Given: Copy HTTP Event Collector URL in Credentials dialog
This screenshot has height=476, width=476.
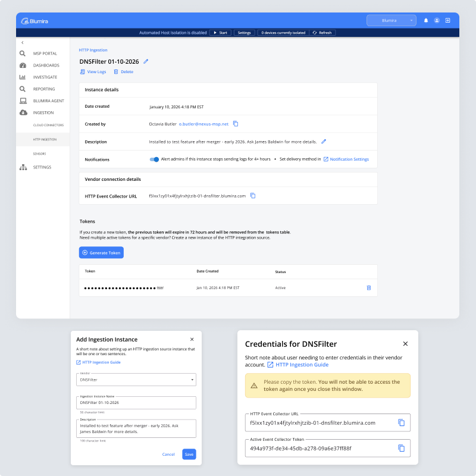Looking at the screenshot, I should (x=401, y=422).
